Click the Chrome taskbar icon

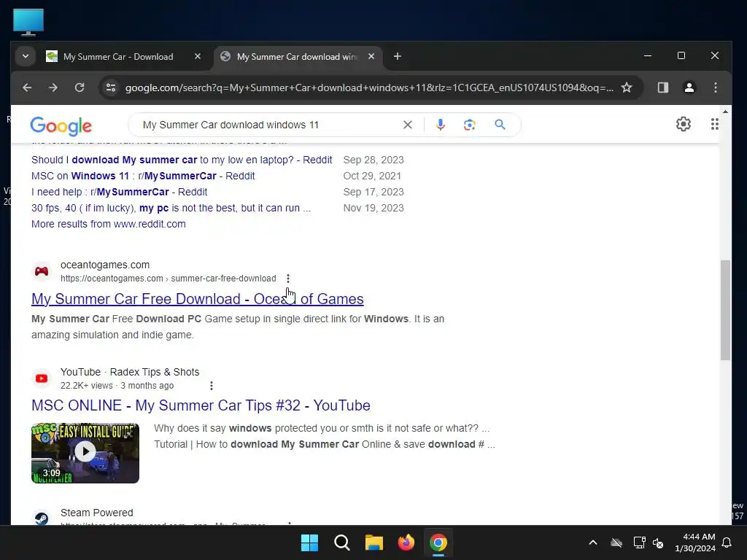(x=438, y=542)
